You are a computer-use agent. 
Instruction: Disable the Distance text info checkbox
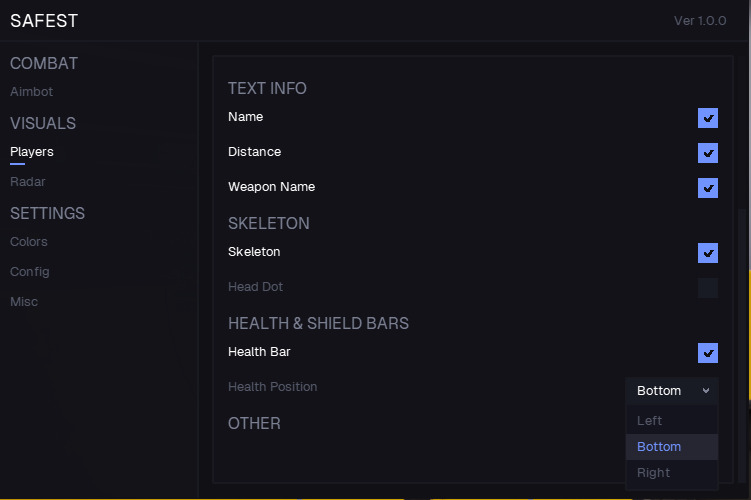click(x=708, y=153)
